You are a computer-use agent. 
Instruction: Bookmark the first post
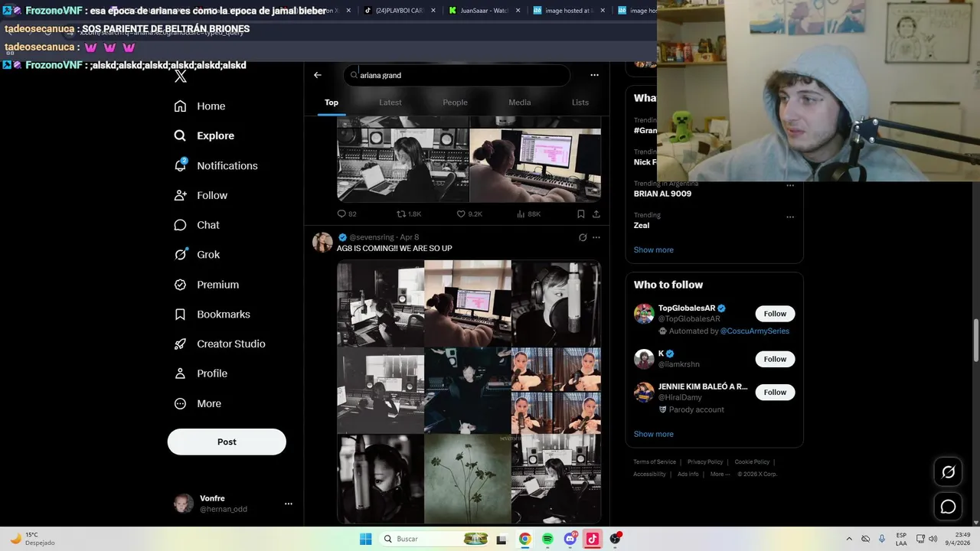click(x=581, y=214)
